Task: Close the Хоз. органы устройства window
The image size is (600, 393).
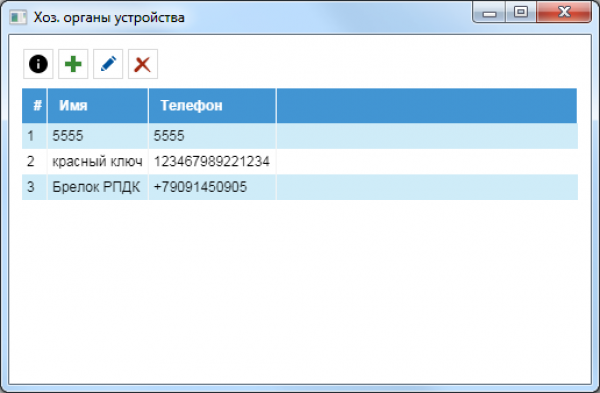Action: point(564,12)
